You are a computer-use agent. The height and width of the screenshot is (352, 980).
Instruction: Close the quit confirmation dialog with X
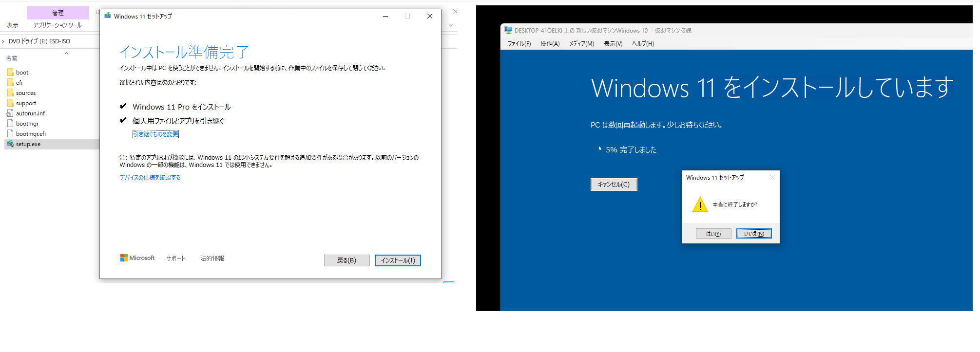[x=772, y=177]
